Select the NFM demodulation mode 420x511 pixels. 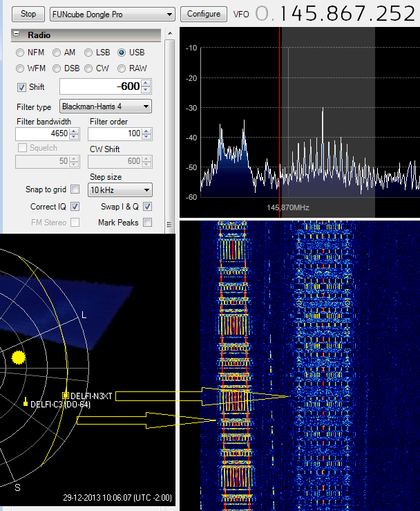pos(21,53)
